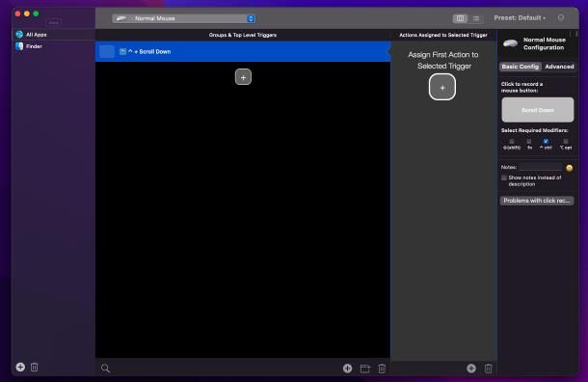Create new group folder icon under triggers
This screenshot has height=382, width=588.
(x=364, y=368)
